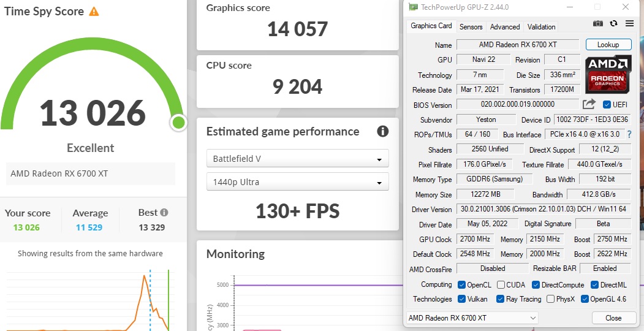Click the GPU Clock 2700 MHz field
Viewport: 644px width, 331px height.
click(x=475, y=239)
